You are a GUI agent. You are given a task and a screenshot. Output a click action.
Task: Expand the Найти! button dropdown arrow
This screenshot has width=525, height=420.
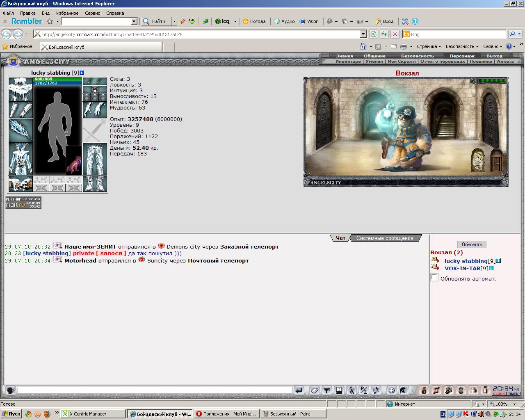click(x=174, y=21)
